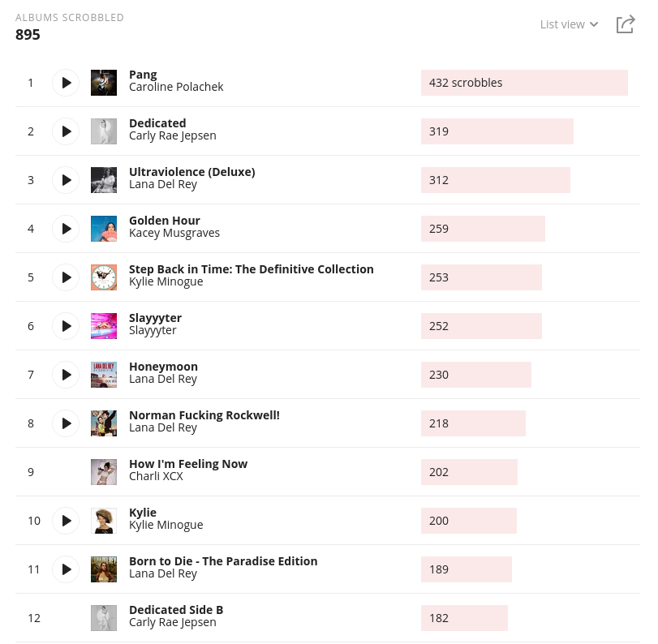Open Caroline Polachek artist link
This screenshot has height=644, width=658.
point(176,87)
